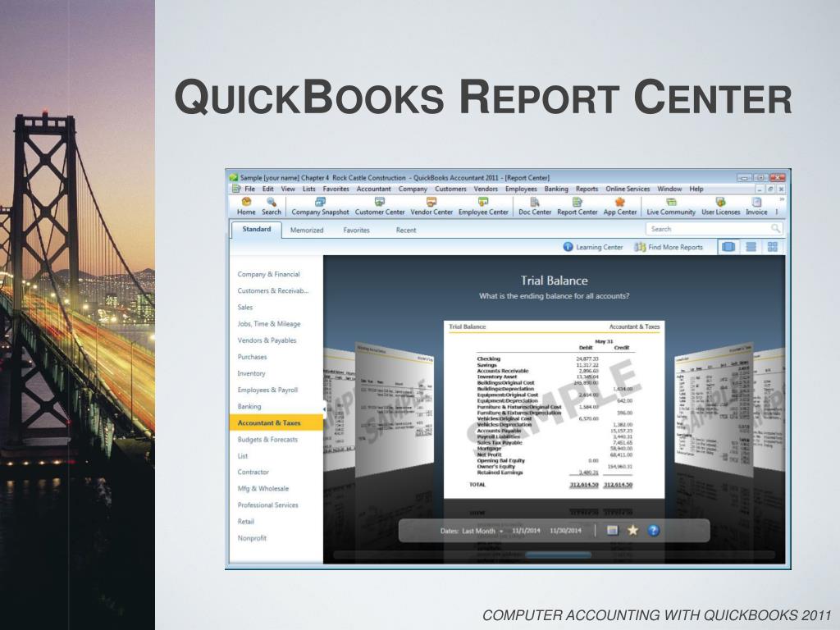The image size is (840, 630).
Task: Switch to list view icon
Action: [x=751, y=247]
